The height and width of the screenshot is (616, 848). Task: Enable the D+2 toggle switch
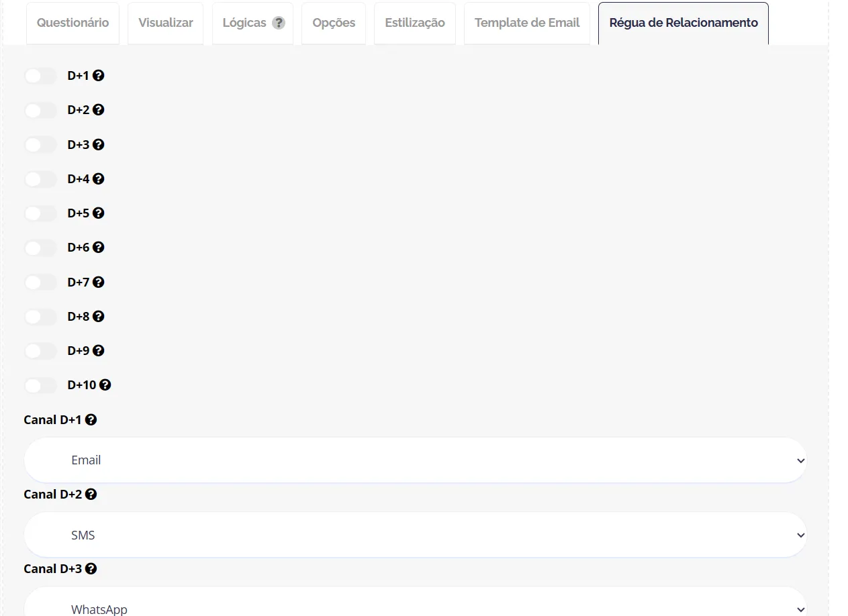pos(40,110)
